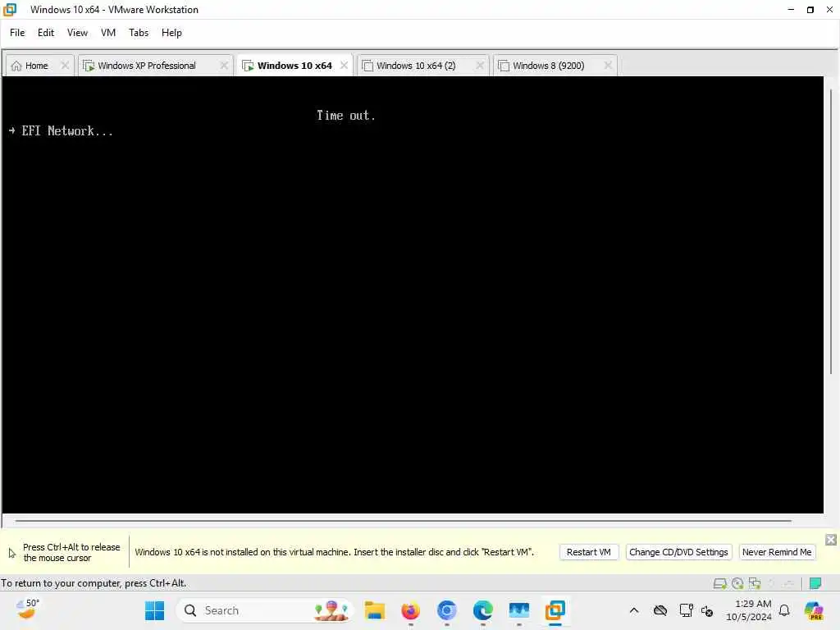The width and height of the screenshot is (840, 630).
Task: Choose Never Remind Me
Action: pyautogui.click(x=777, y=552)
